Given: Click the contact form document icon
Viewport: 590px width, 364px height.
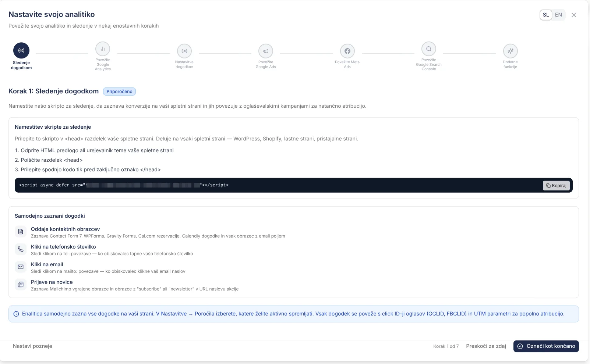Looking at the screenshot, I should click(x=21, y=232).
